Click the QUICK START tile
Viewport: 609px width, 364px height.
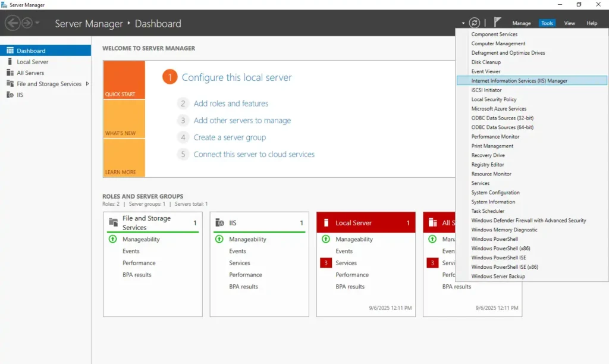click(x=124, y=80)
